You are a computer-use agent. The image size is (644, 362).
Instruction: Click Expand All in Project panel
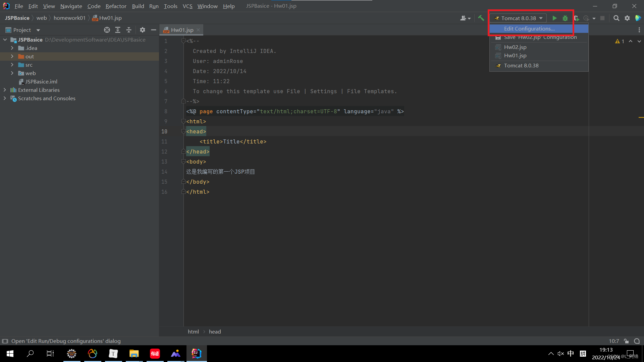(x=118, y=30)
